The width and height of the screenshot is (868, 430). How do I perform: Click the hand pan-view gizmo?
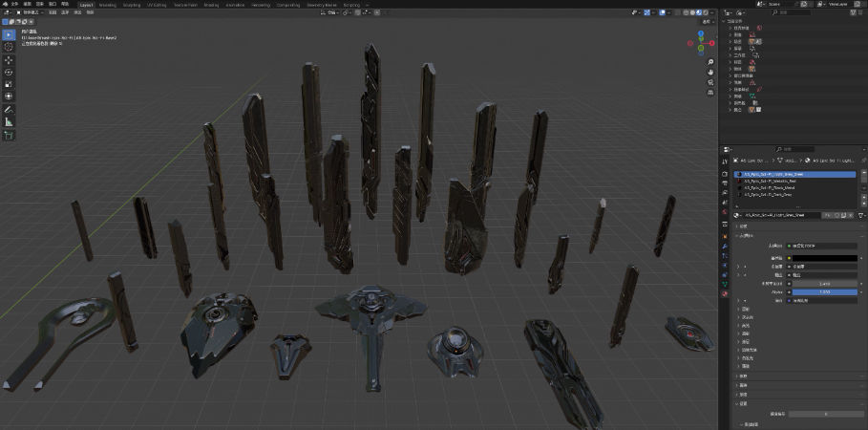coord(710,72)
